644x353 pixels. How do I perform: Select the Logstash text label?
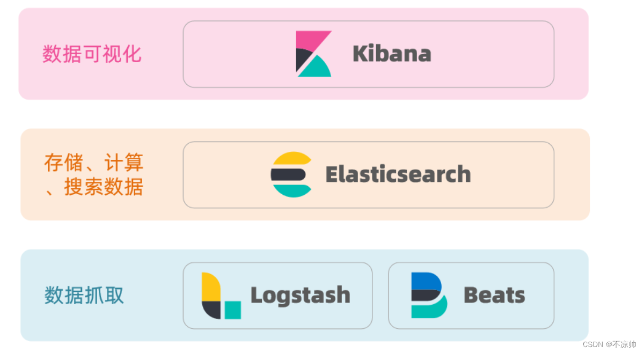(301, 296)
